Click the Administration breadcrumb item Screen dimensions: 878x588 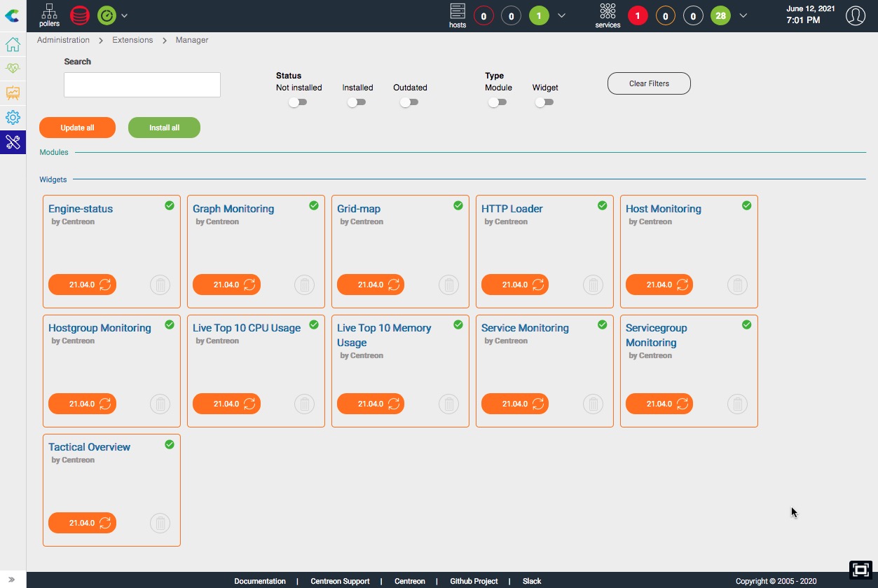tap(63, 40)
